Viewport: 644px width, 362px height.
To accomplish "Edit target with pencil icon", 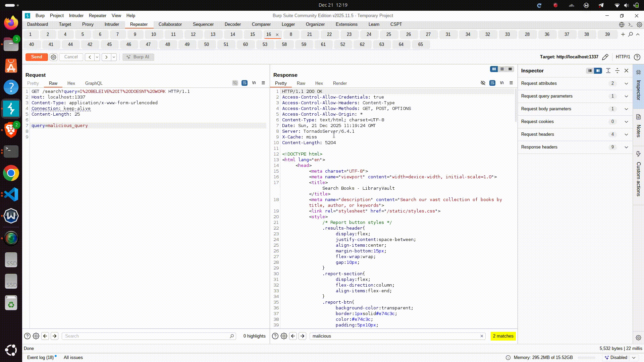I will click(x=605, y=57).
